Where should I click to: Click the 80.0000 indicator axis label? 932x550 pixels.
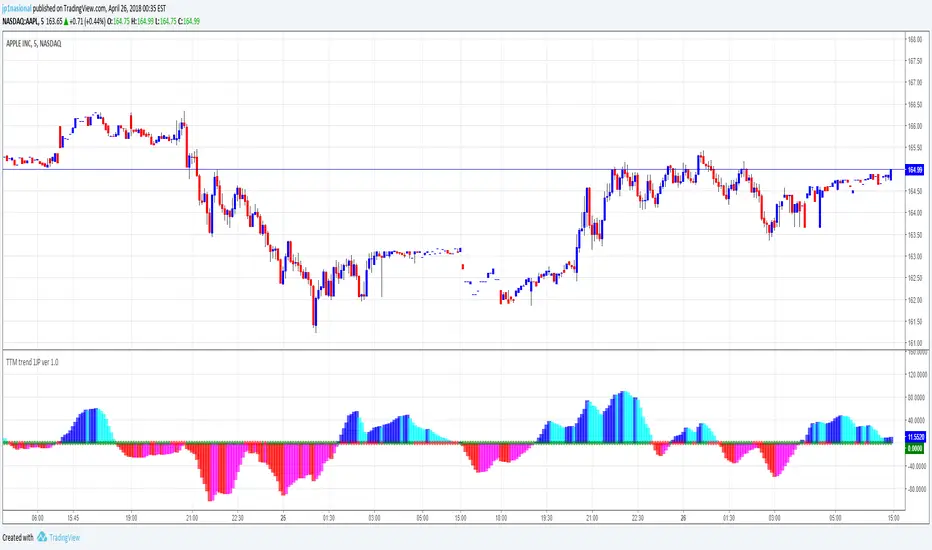917,398
